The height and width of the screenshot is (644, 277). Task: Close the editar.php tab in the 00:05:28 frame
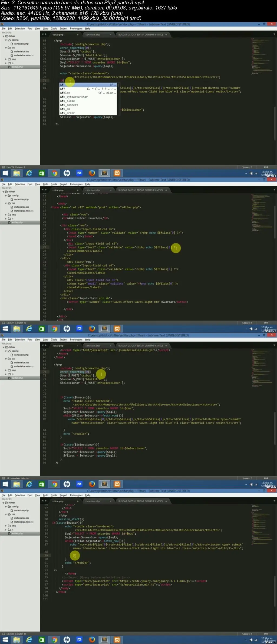coord(78,346)
